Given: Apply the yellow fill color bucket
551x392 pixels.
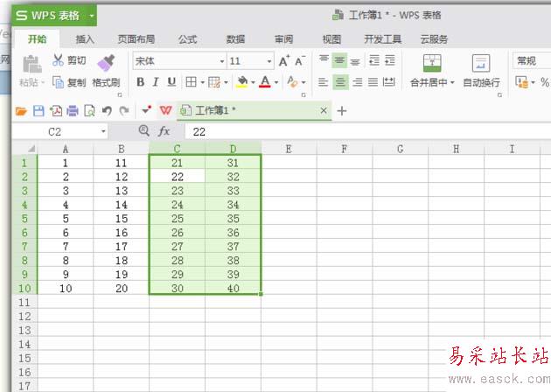Looking at the screenshot, I should coord(242,82).
